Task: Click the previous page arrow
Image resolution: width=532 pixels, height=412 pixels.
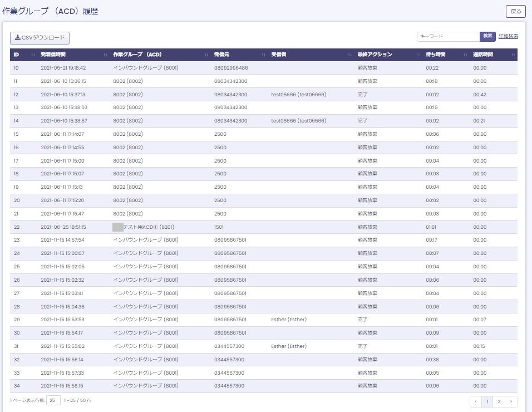Action: click(x=476, y=401)
